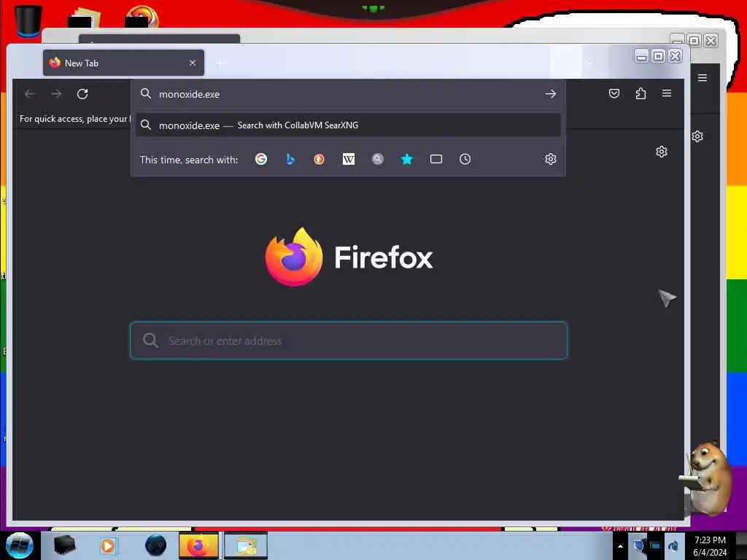Viewport: 747px width, 560px height.
Task: Open the New Tab personalize gear
Action: click(x=661, y=152)
